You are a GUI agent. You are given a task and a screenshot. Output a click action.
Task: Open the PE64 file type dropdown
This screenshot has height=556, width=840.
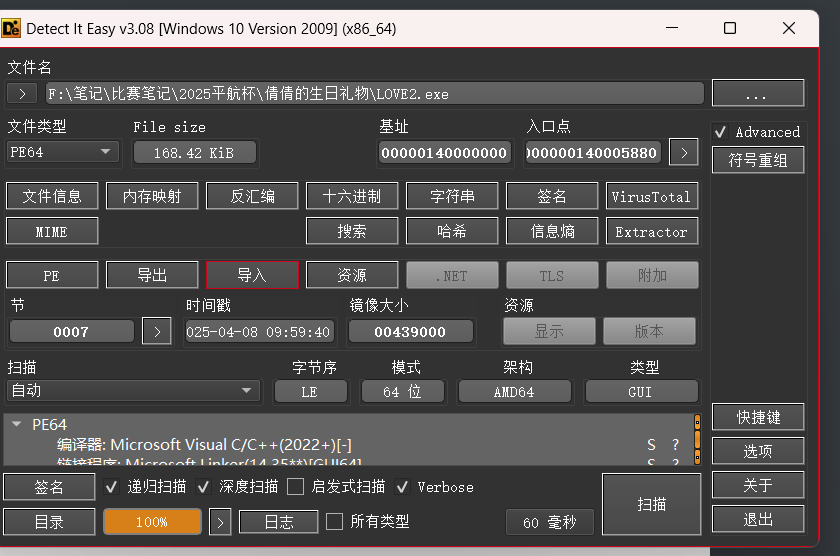point(62,152)
